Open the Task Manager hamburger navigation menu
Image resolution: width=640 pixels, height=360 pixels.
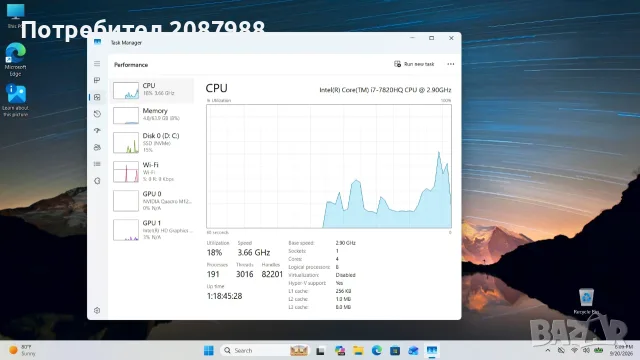[x=97, y=64]
